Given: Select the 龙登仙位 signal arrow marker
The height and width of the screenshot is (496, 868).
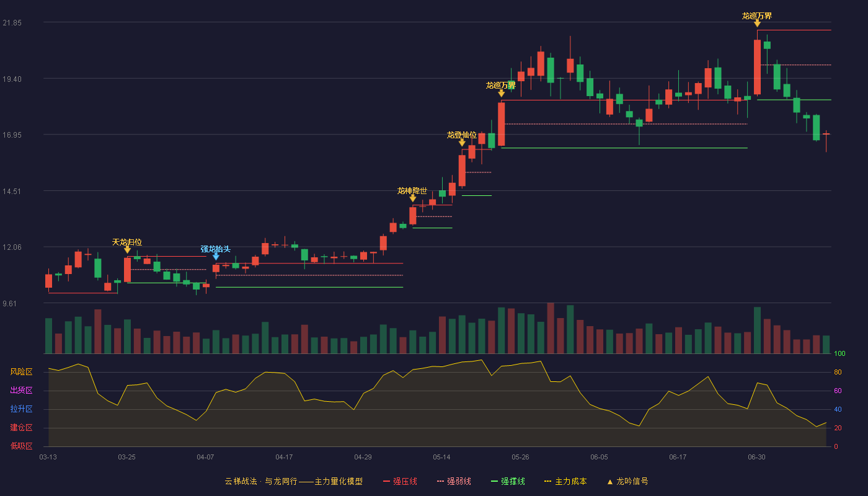Looking at the screenshot, I should [x=462, y=143].
